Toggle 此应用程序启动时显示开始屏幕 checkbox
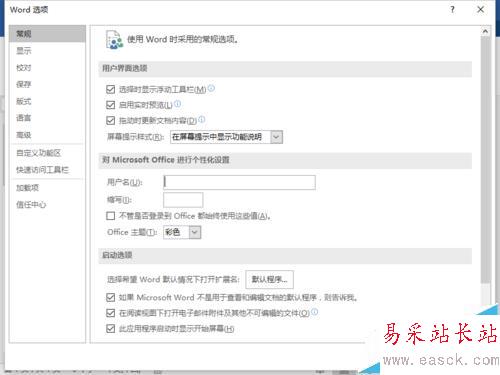Image resolution: width=500 pixels, height=375 pixels. tap(110, 329)
